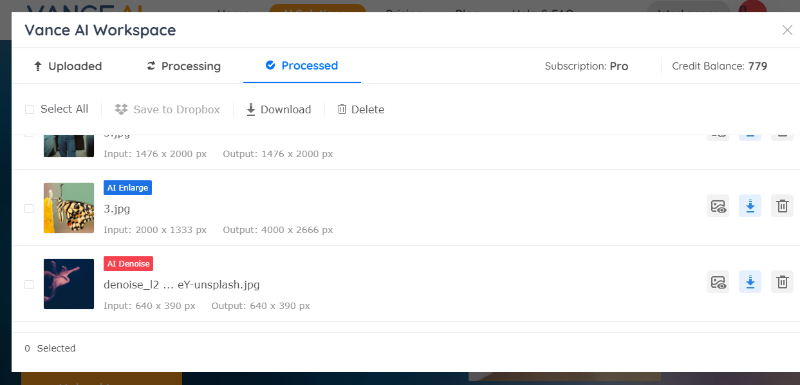Download the 3.jpg enlarged result
The image size is (800, 385).
(750, 206)
